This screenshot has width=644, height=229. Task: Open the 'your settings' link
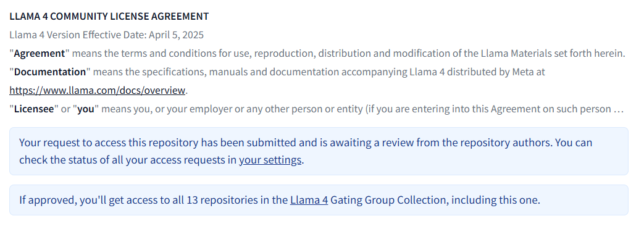point(270,160)
